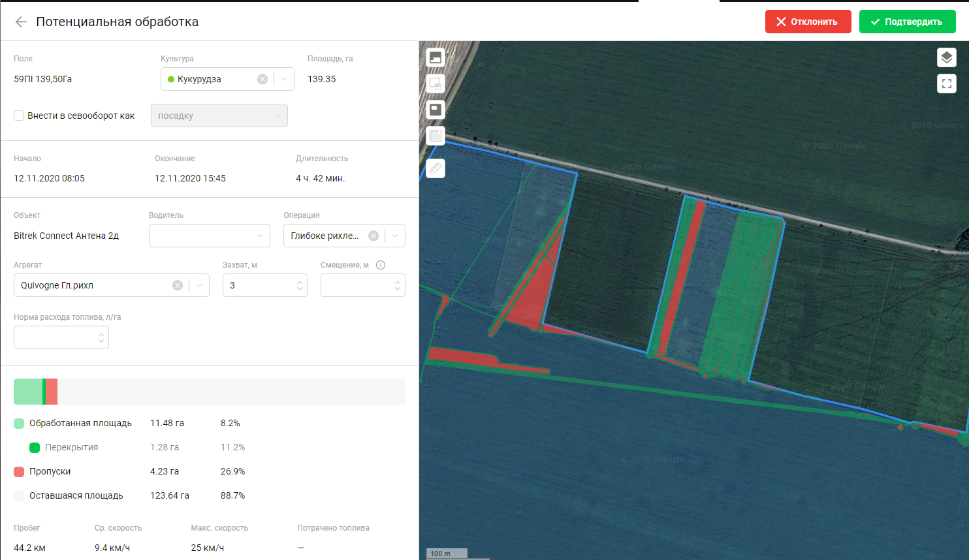Clear the Кукурудза crop selection
The image size is (969, 560).
pyautogui.click(x=262, y=79)
